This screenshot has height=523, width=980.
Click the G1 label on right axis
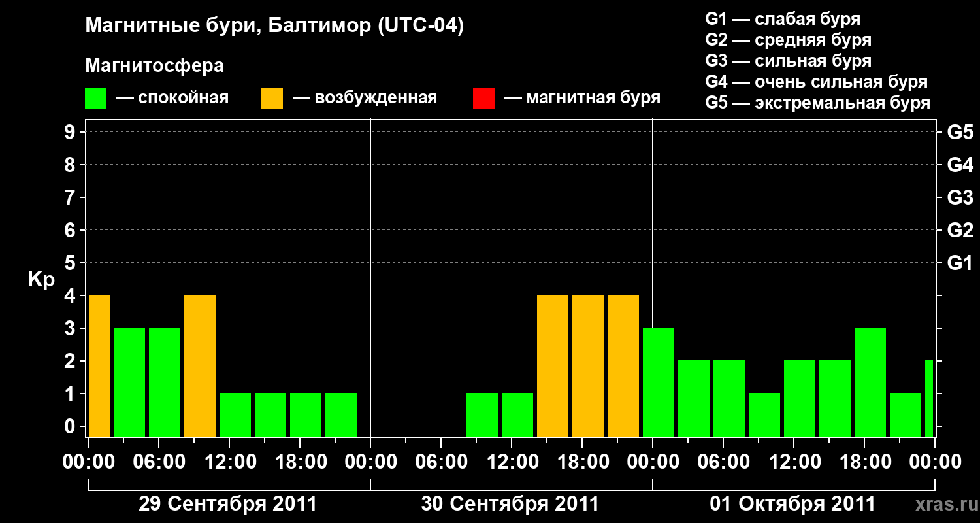[960, 263]
